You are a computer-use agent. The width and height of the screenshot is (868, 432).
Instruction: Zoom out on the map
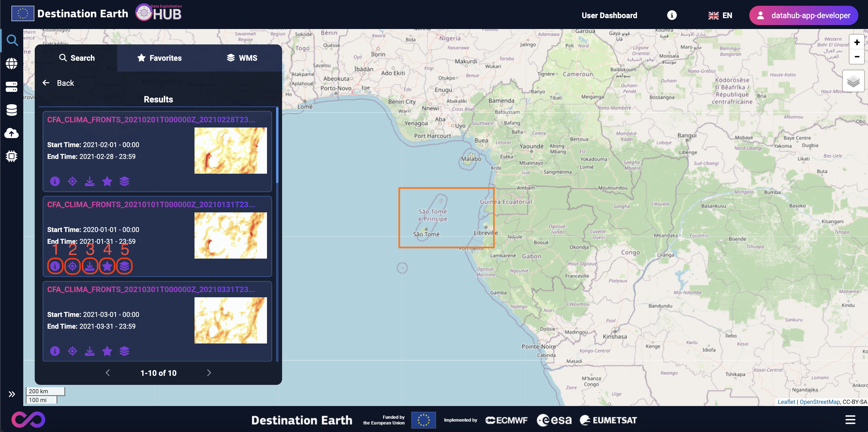coord(857,56)
